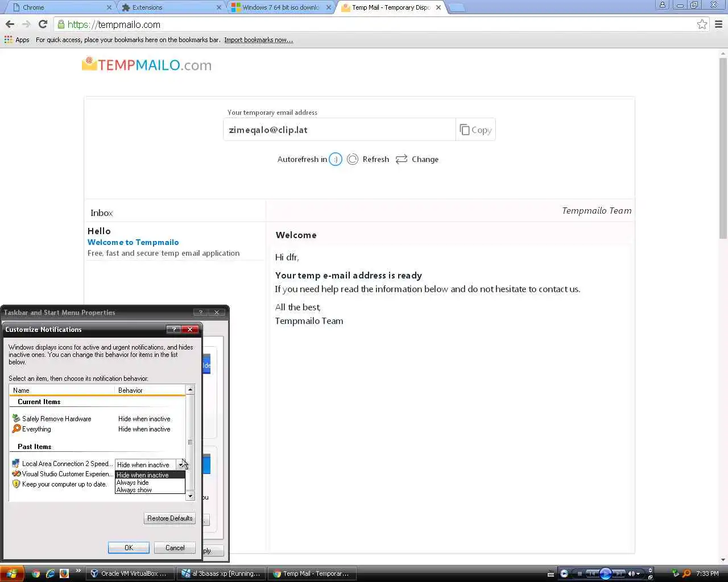
Task: Launch Chrome from quick launch
Action: click(x=36, y=573)
